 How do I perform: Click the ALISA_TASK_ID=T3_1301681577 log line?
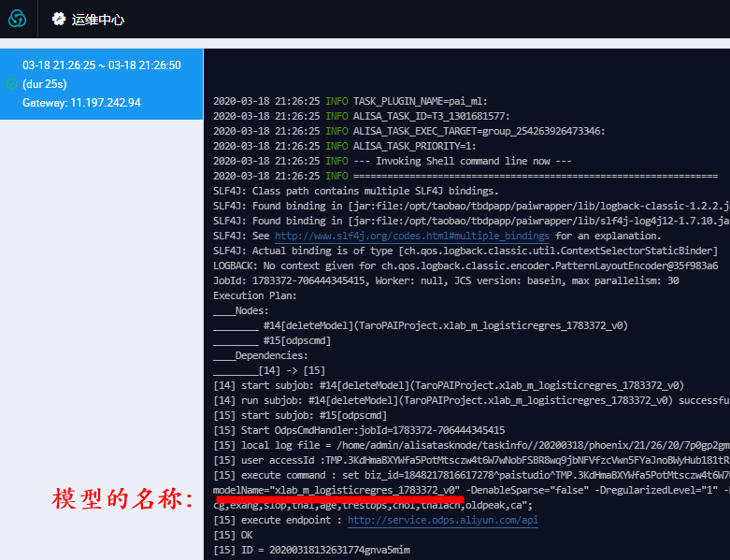362,116
